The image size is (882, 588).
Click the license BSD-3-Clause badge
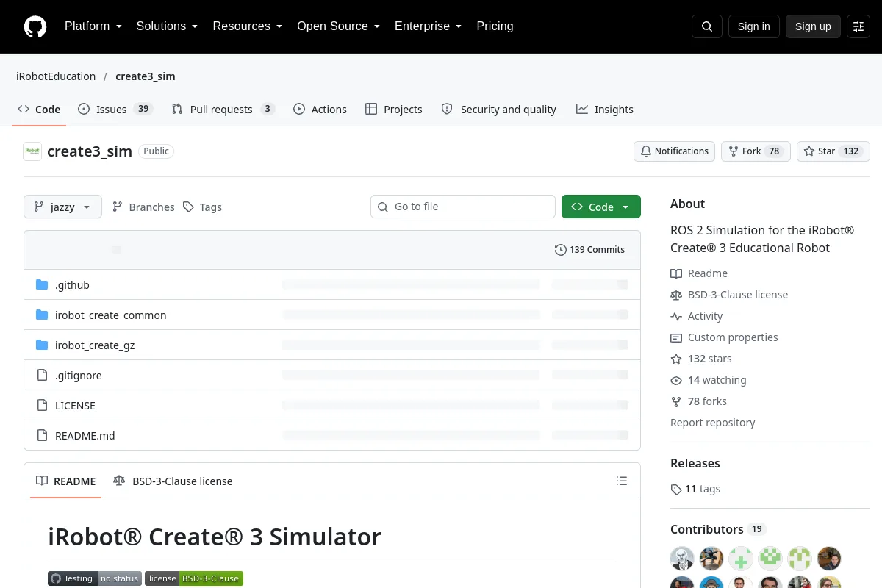[x=194, y=578]
